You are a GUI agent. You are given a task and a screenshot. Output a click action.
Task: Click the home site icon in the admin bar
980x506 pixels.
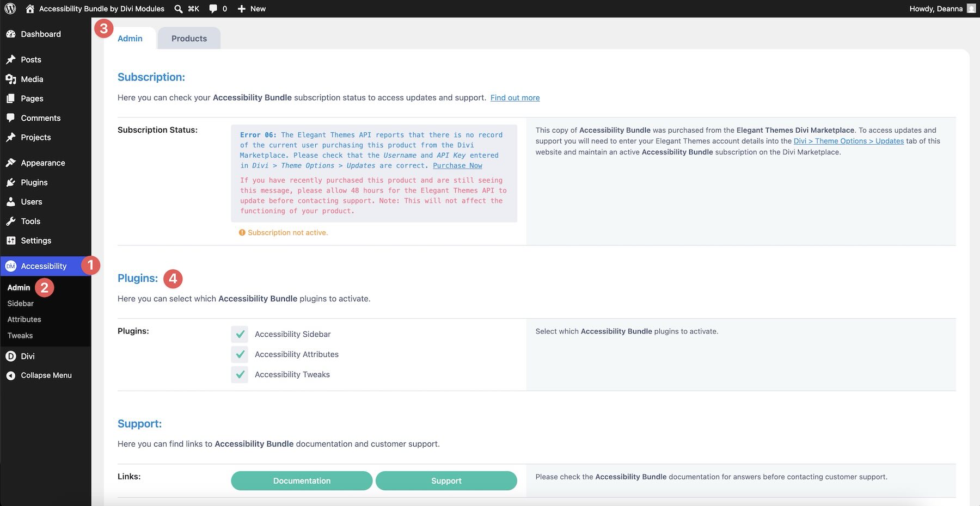click(30, 9)
